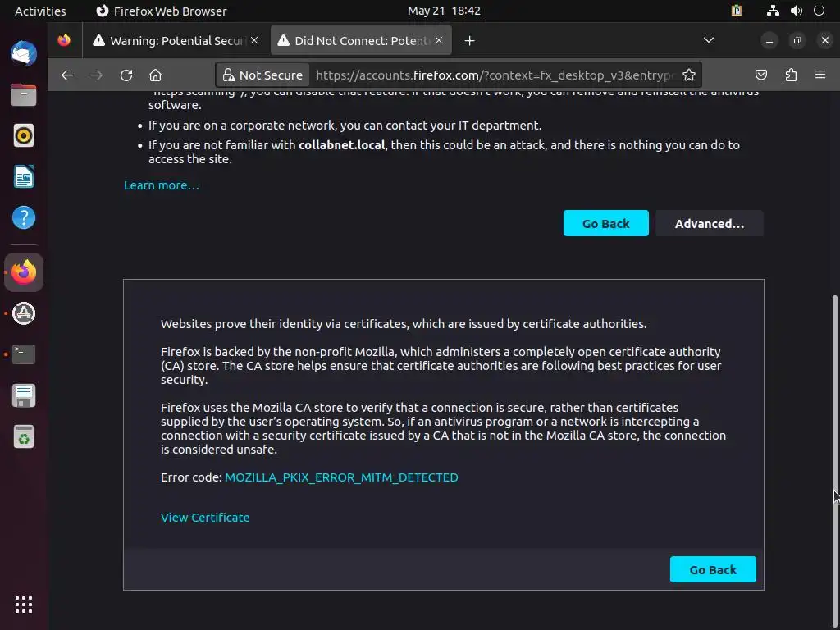Open the View Certificate link
The width and height of the screenshot is (840, 630).
205,518
